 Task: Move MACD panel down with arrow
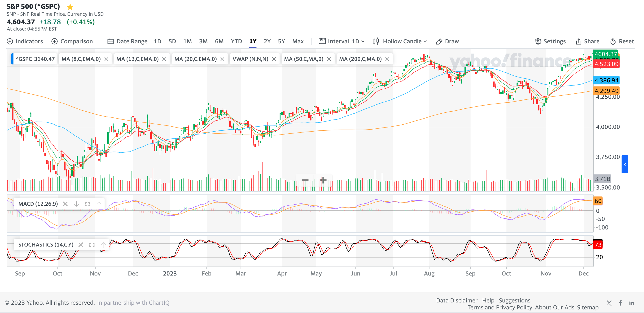tap(77, 204)
